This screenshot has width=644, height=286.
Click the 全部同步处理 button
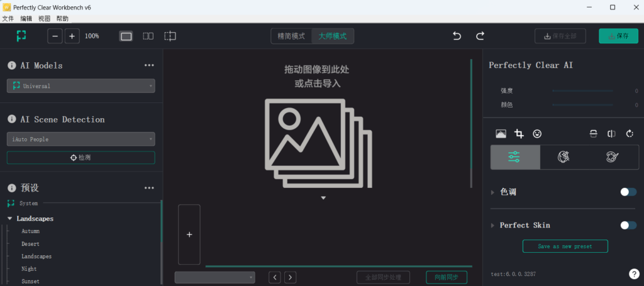tap(383, 278)
